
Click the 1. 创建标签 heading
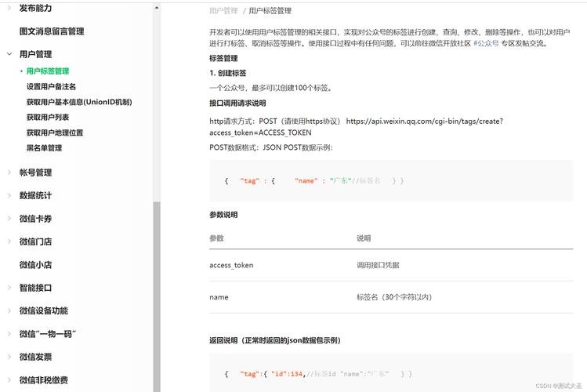tap(228, 73)
